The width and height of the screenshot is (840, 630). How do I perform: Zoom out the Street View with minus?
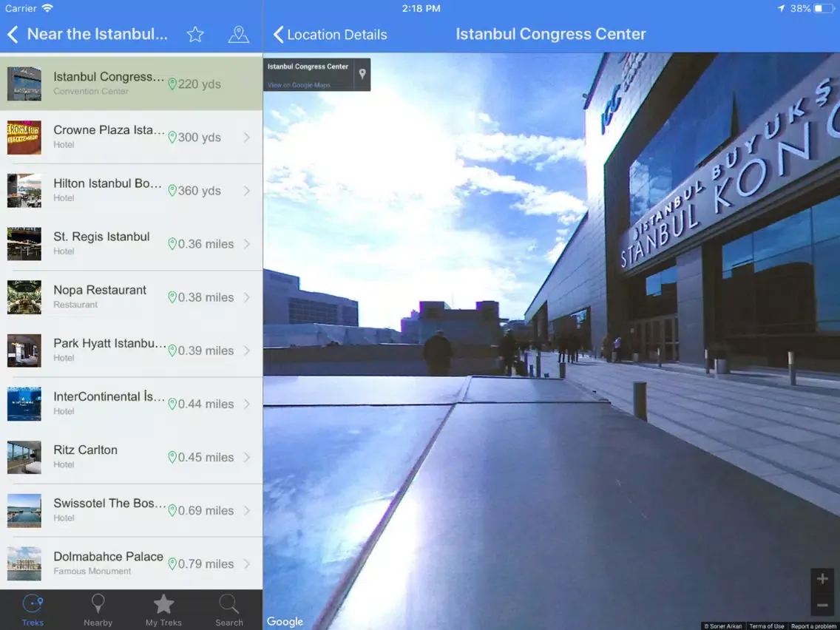pyautogui.click(x=822, y=606)
